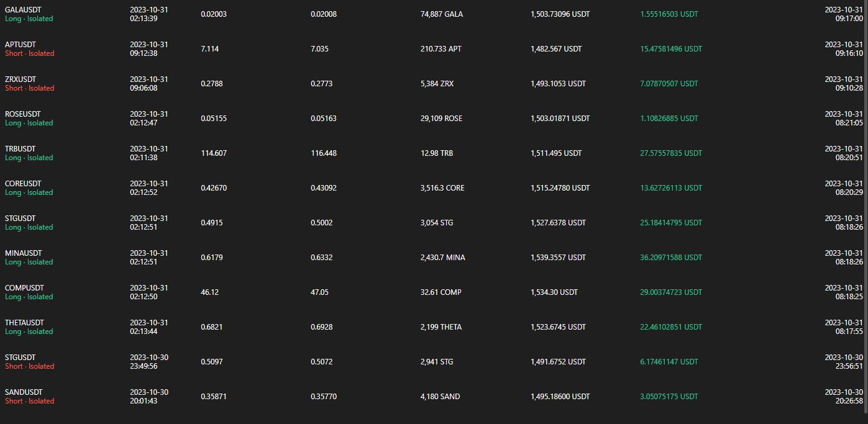Click quantity 2,199 THETA
This screenshot has width=868, height=424.
441,327
